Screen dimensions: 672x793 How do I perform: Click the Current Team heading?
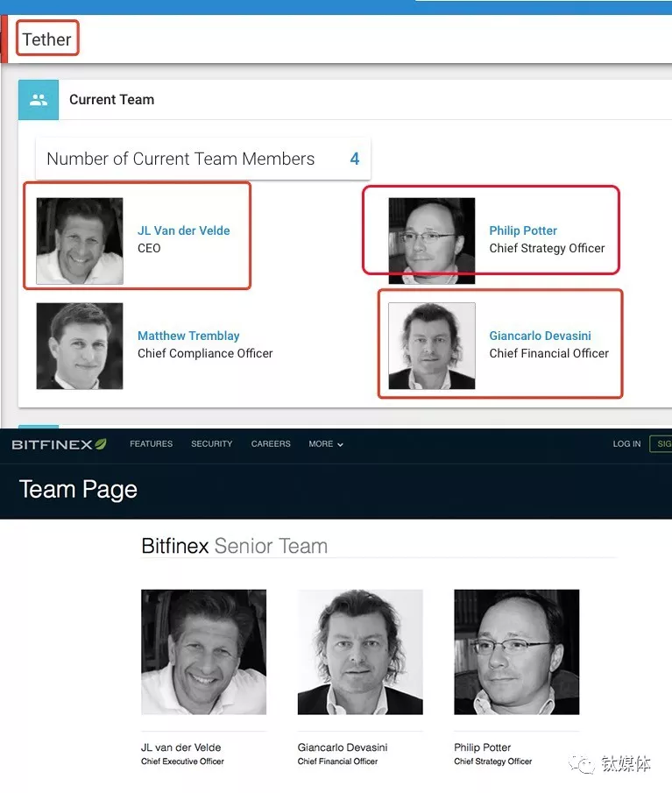tap(112, 100)
